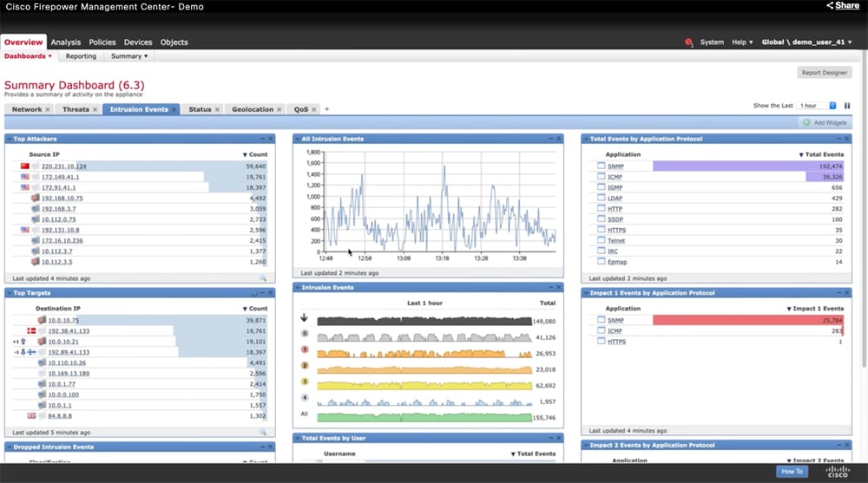This screenshot has height=483, width=868.
Task: Pause dashboard auto-refresh with the pause icon
Action: pos(847,106)
